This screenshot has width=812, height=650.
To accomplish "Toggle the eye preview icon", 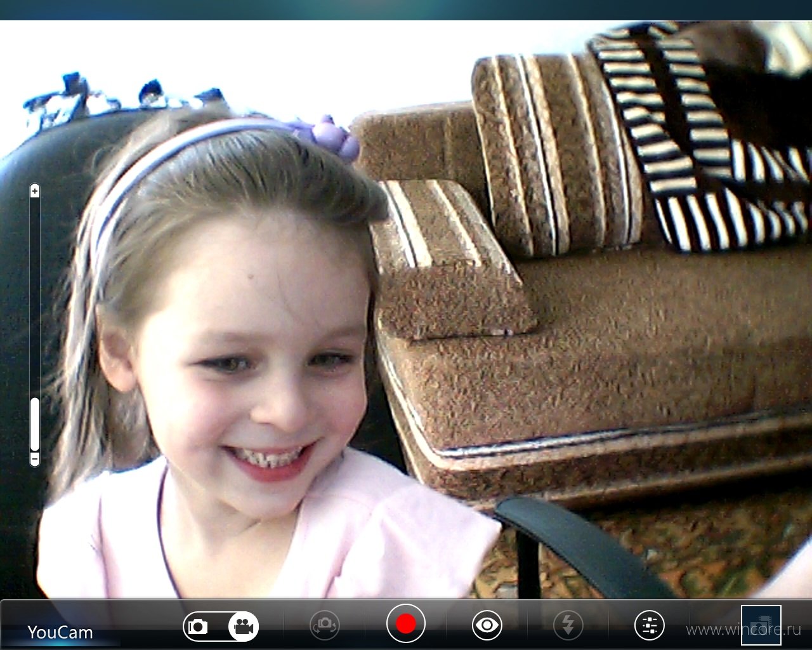I will pyautogui.click(x=487, y=625).
